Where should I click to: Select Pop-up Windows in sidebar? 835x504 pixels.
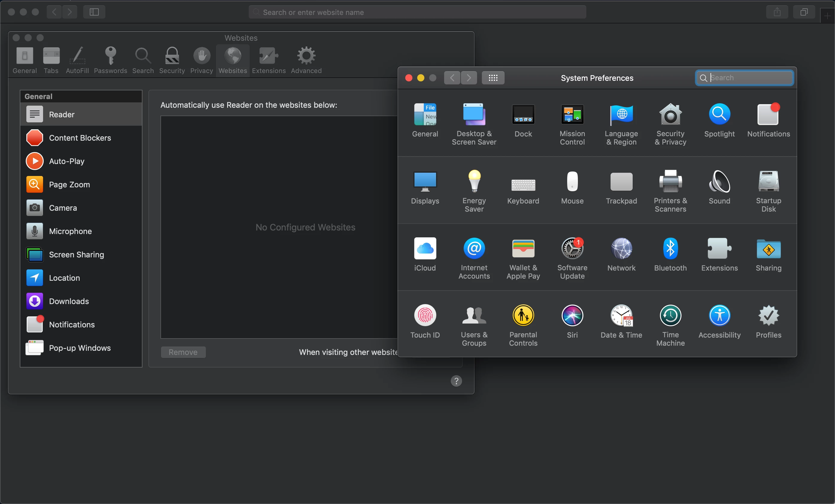(x=80, y=348)
